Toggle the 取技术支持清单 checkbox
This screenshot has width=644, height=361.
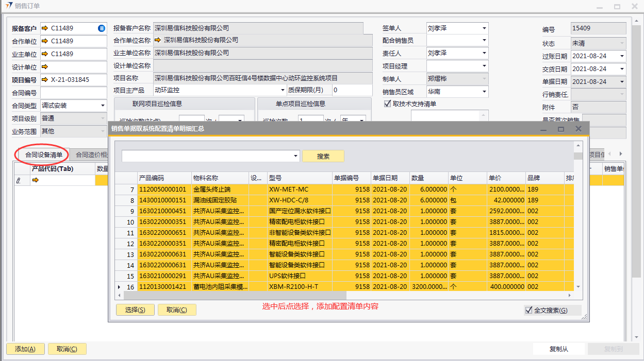tap(388, 104)
